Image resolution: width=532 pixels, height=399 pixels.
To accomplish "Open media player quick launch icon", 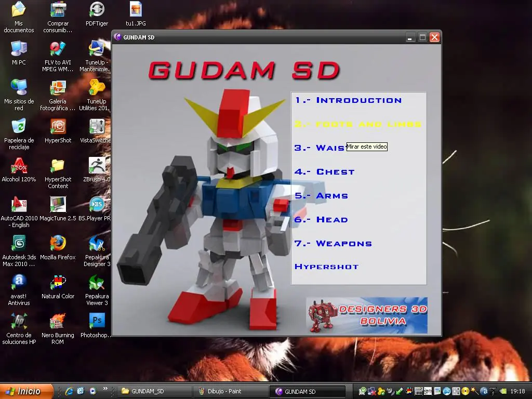I will coord(92,391).
